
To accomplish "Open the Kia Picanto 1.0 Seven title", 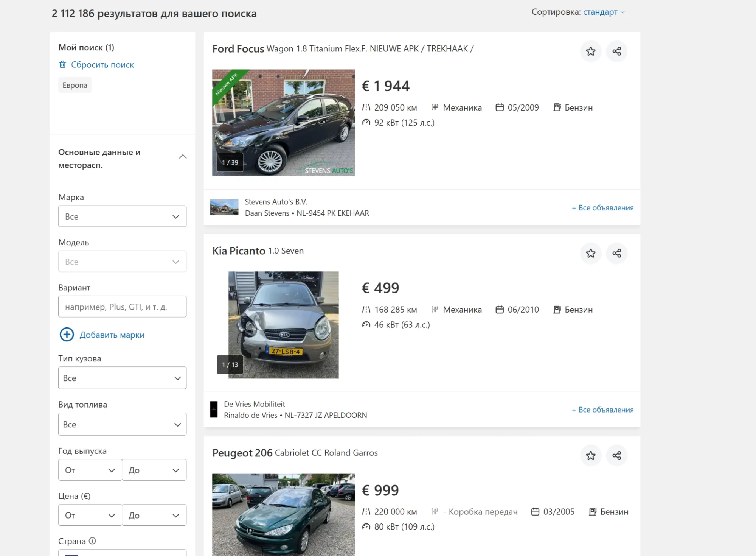I will (258, 251).
